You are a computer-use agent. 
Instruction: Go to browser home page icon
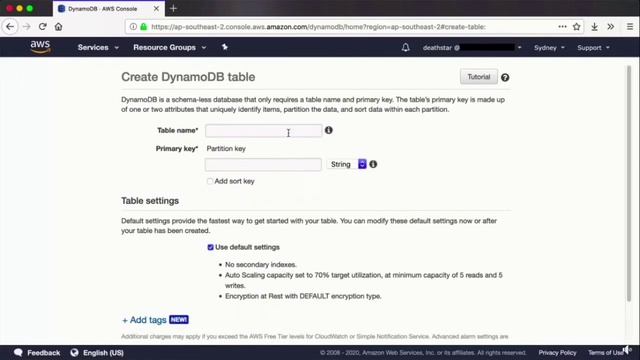coord(58,27)
